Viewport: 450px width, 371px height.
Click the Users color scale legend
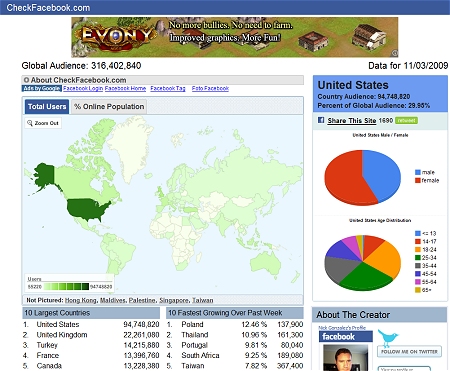point(69,284)
